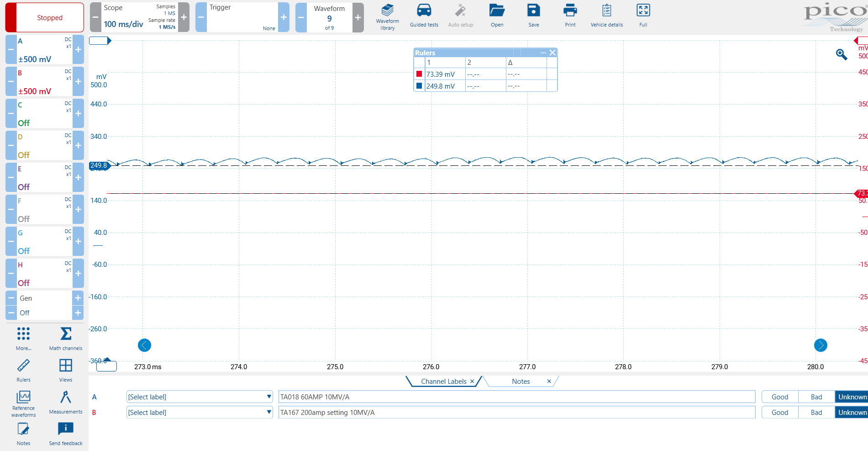
Task: Mark channel A as Unknown
Action: (x=852, y=397)
